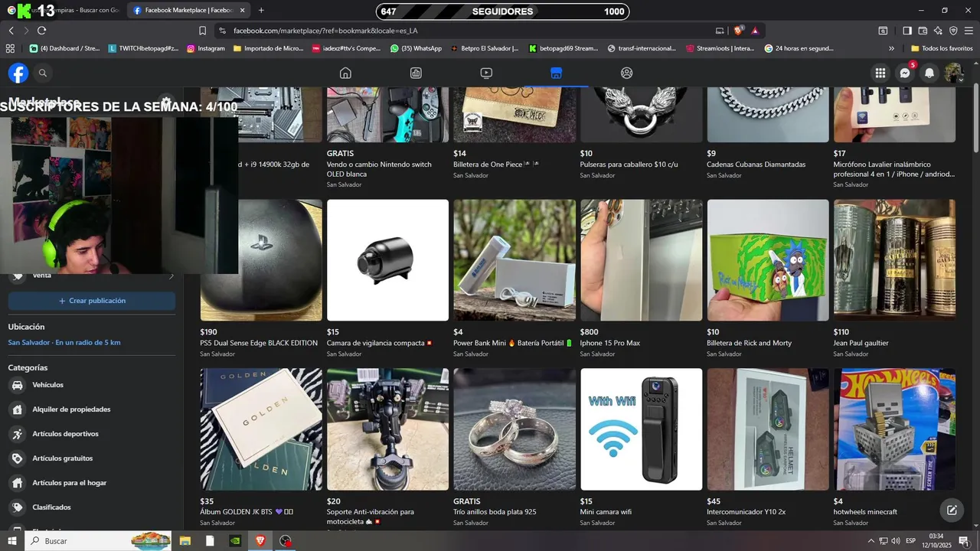Select Artículos para el hogar category
This screenshot has width=980, height=551.
[x=92, y=483]
